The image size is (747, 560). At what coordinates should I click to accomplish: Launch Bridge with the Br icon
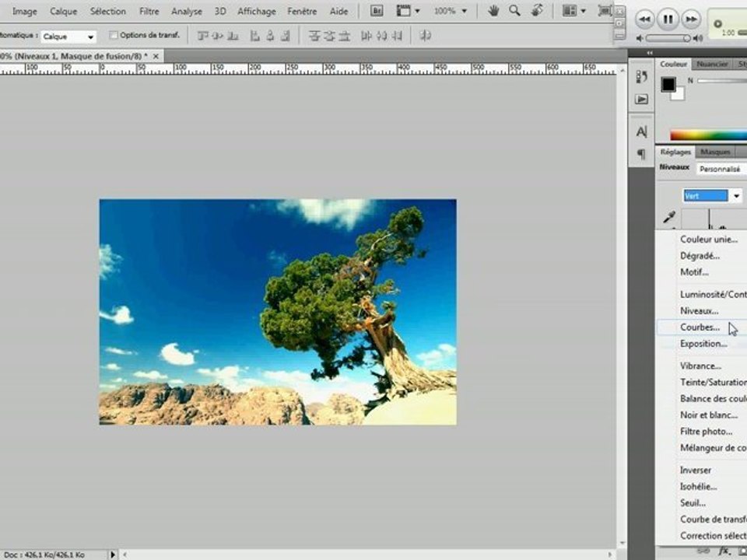point(377,10)
